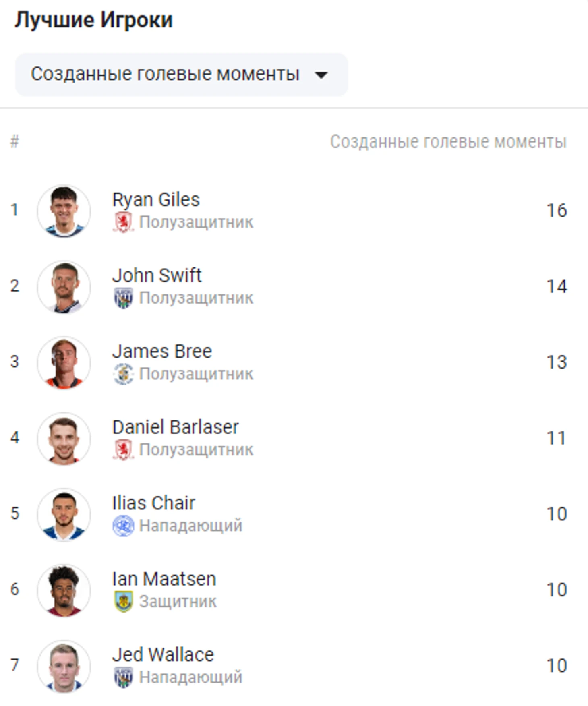
Task: Open James Bree player photo
Action: [x=64, y=362]
